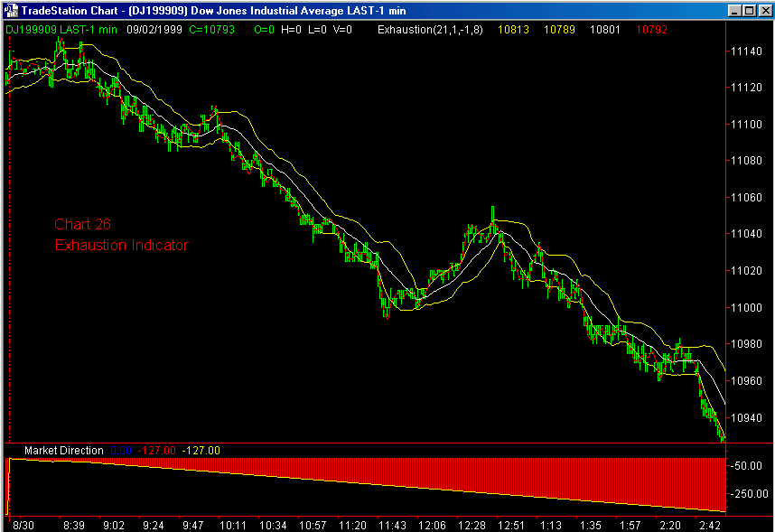Click the yellow '-127.00' Market Direction value
The height and width of the screenshot is (532, 775).
(201, 451)
